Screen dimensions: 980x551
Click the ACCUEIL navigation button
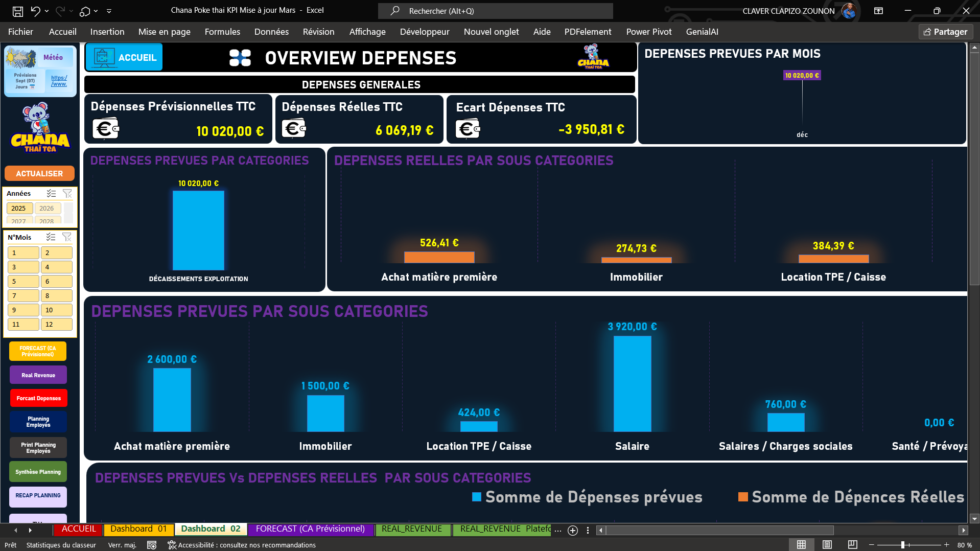tap(124, 57)
